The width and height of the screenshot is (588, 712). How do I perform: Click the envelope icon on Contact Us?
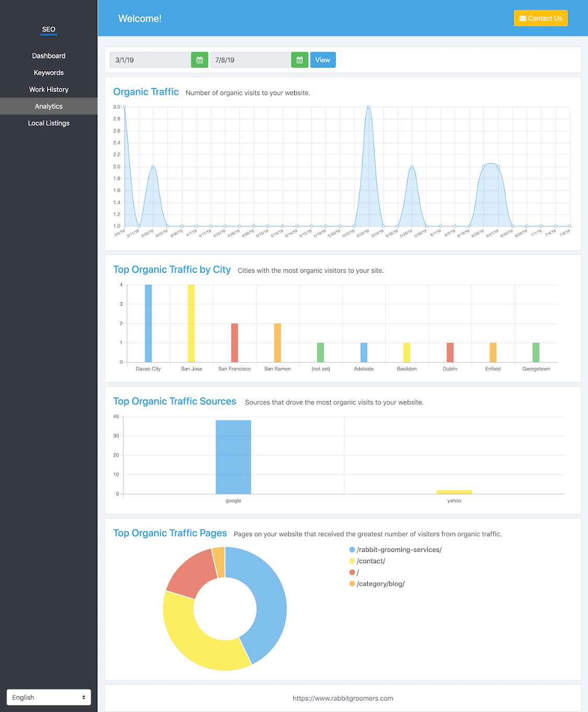click(523, 18)
